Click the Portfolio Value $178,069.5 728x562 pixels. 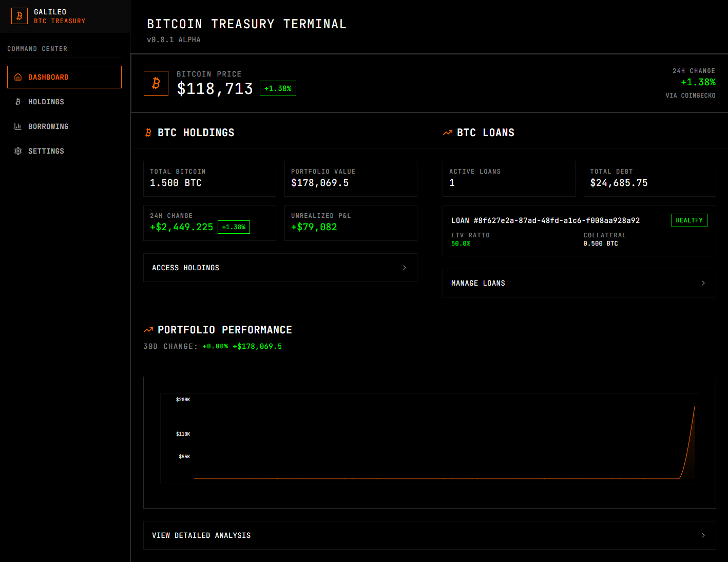point(320,183)
